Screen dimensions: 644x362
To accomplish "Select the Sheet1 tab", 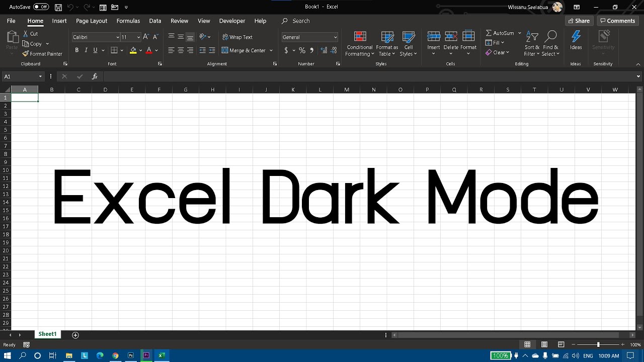I will 47,334.
